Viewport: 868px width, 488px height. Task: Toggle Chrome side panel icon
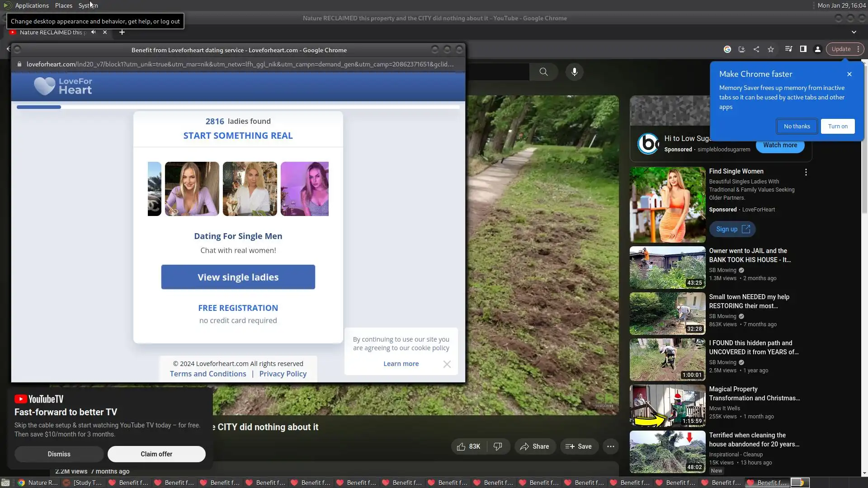pos(803,49)
